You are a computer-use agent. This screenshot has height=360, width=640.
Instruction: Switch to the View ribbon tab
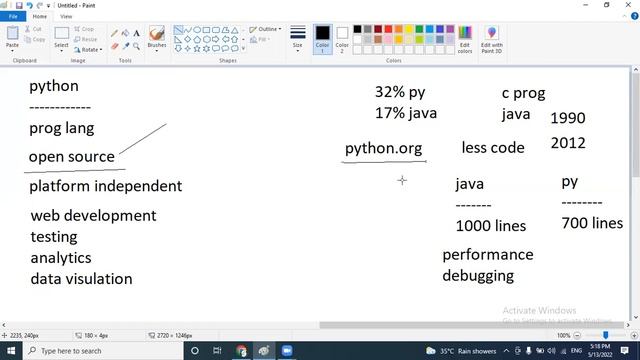point(66,16)
